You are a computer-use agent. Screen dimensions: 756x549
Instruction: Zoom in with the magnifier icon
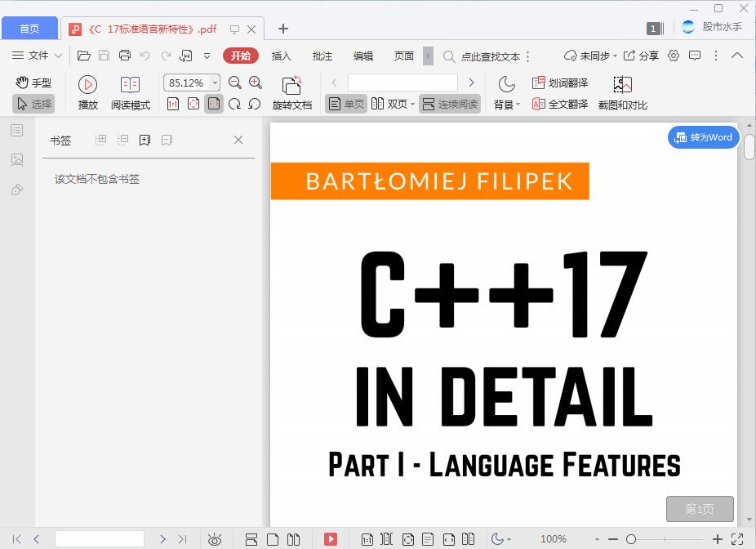[256, 83]
